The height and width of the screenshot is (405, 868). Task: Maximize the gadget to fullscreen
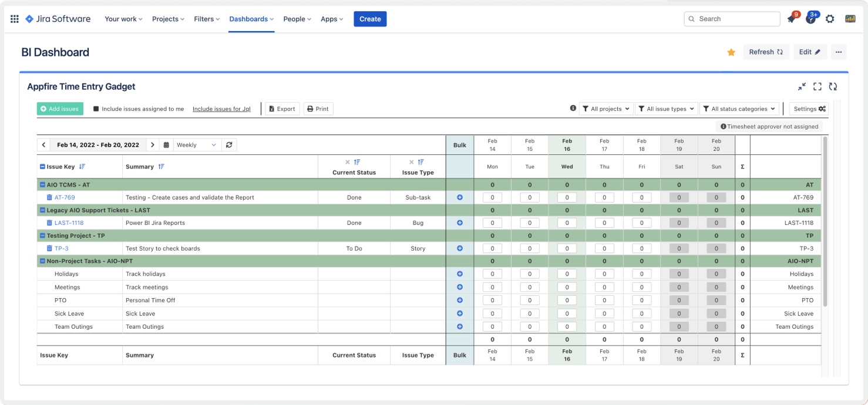[x=817, y=86]
